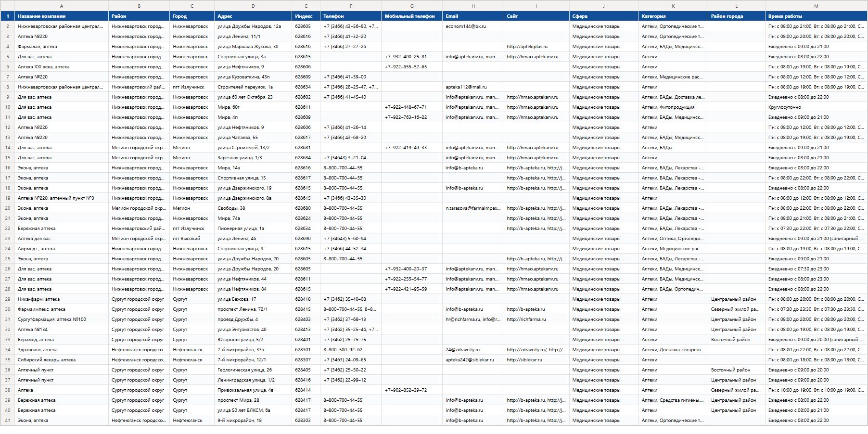Select the column M letter header
The height and width of the screenshot is (434, 868).
click(x=816, y=6)
